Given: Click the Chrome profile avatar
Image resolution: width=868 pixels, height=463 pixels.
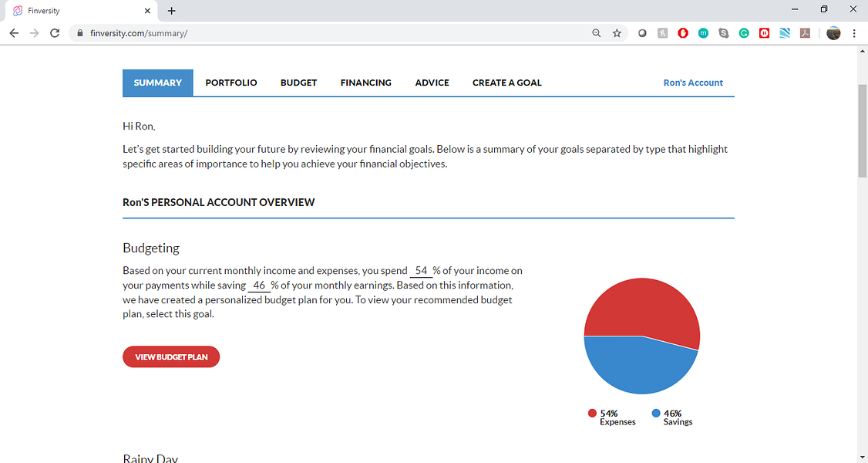Looking at the screenshot, I should coord(833,33).
